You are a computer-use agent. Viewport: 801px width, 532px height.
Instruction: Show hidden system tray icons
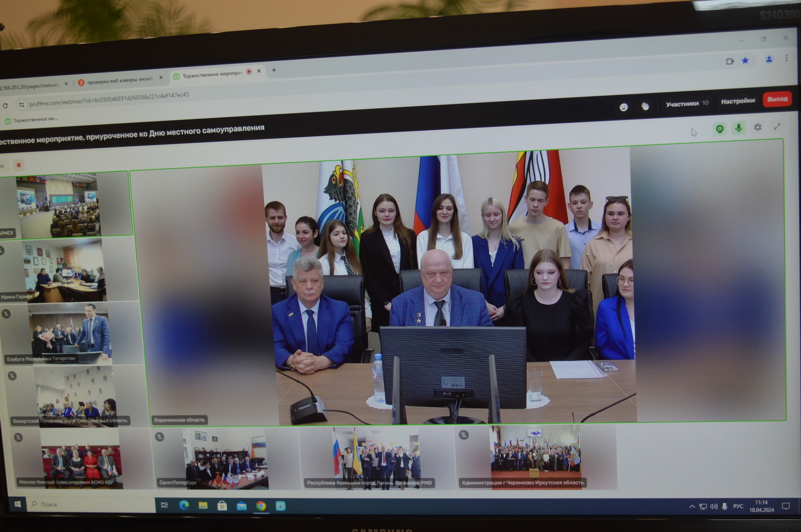tap(692, 506)
